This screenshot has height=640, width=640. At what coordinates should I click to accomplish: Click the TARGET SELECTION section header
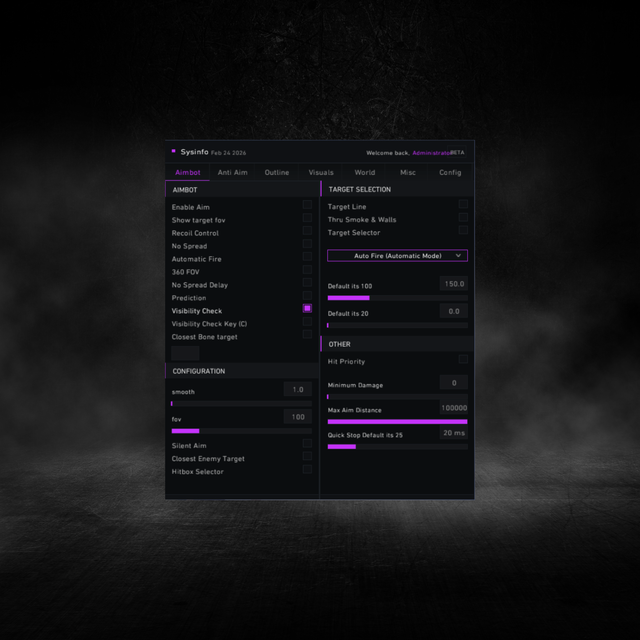[398, 189]
